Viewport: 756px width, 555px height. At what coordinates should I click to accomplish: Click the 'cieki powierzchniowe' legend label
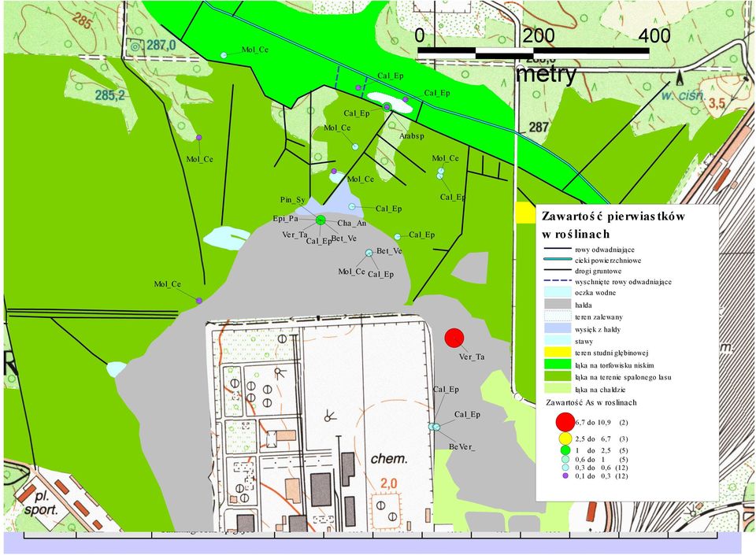(608, 260)
